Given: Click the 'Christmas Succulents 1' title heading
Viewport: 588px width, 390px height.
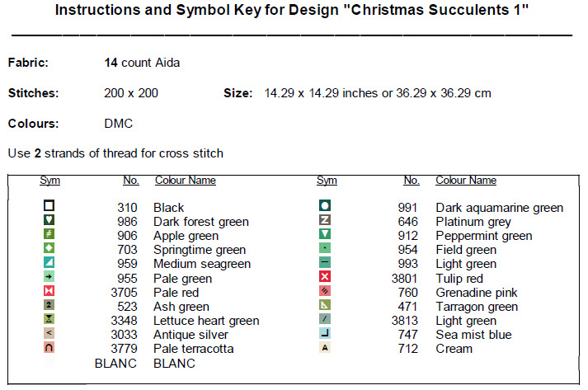Looking at the screenshot, I should [x=292, y=13].
